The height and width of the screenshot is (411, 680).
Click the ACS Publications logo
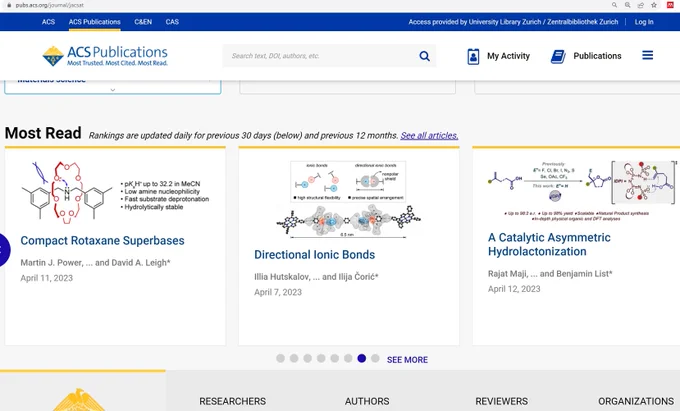point(105,56)
